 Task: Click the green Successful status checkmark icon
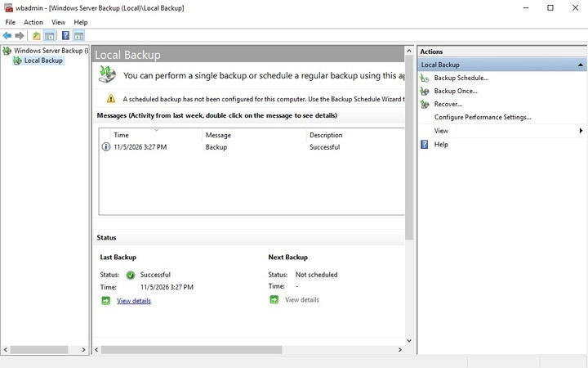tap(131, 275)
